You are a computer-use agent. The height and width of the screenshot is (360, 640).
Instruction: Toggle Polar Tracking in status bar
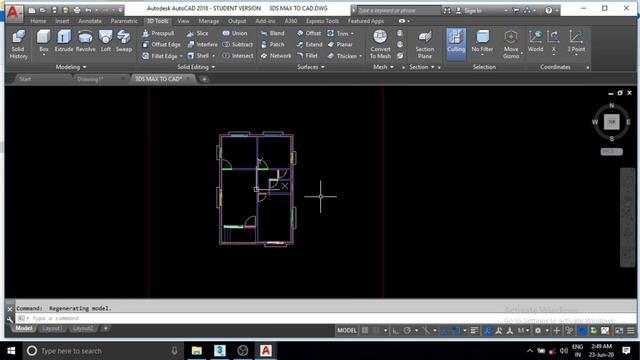pyautogui.click(x=407, y=331)
